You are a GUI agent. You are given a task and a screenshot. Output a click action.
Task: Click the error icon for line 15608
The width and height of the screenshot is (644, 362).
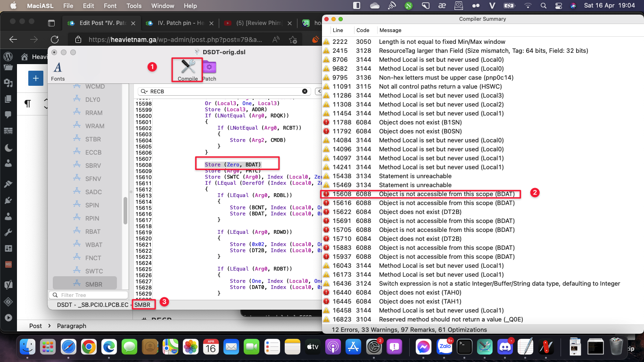[x=326, y=194]
